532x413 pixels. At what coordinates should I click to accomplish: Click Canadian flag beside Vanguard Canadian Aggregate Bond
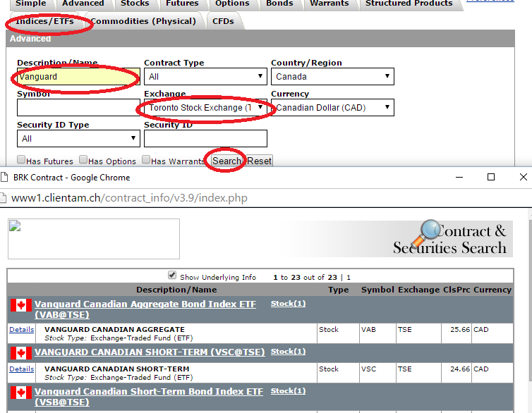(20, 306)
